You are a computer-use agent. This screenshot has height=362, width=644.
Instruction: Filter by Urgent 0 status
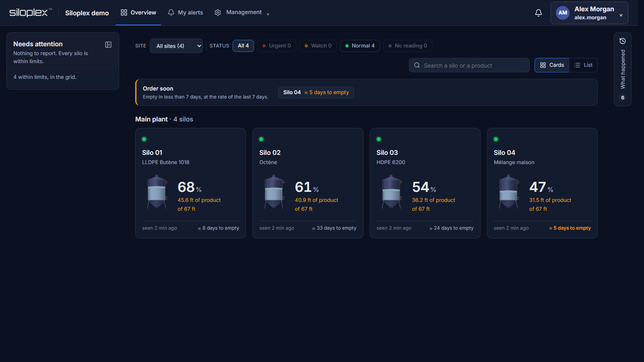click(x=277, y=46)
